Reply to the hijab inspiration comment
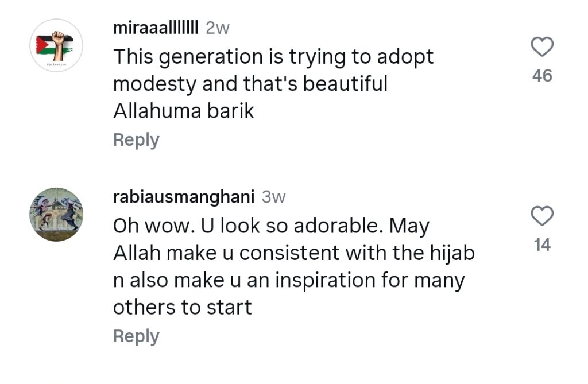 [136, 336]
